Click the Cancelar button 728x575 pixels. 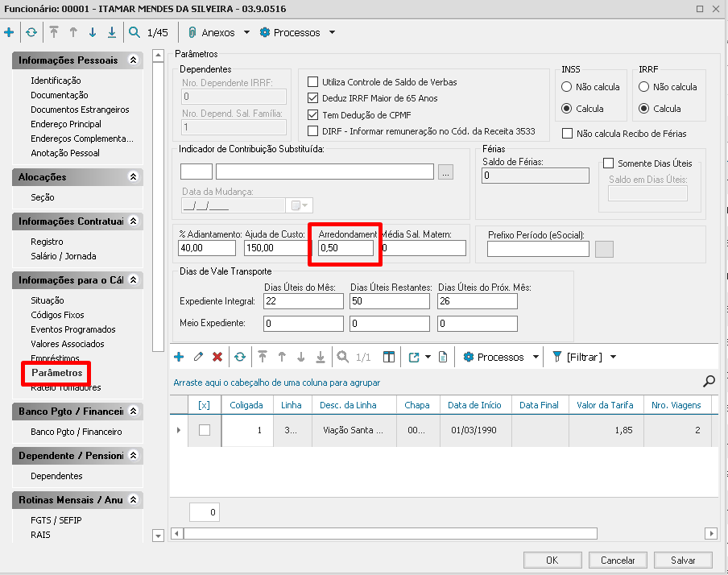[x=618, y=561]
